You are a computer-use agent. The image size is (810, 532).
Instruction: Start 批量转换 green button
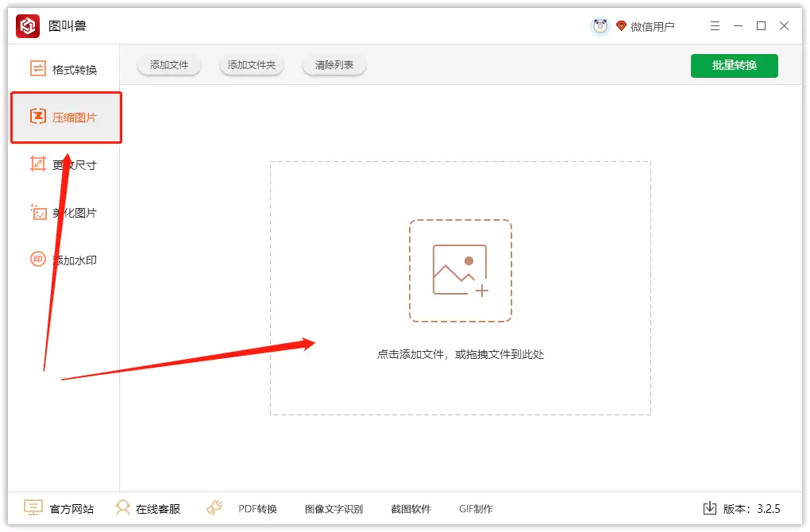[x=734, y=66]
